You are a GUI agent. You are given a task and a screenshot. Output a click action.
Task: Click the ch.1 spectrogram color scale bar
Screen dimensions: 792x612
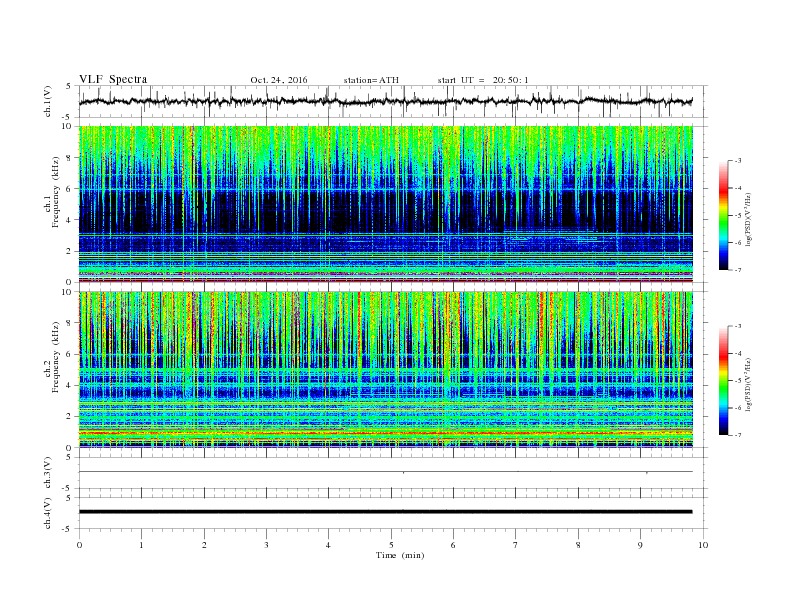[723, 215]
